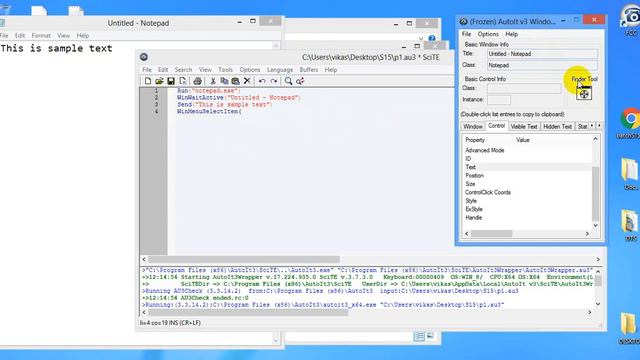Click the Copy icon in SciTE toolbar
The image size is (640, 360).
(x=224, y=81)
